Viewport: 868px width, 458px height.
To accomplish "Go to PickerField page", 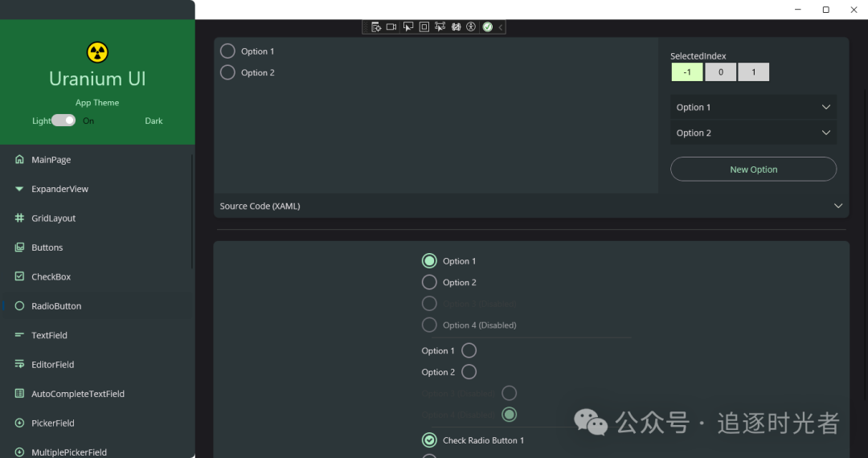I will coord(97,423).
